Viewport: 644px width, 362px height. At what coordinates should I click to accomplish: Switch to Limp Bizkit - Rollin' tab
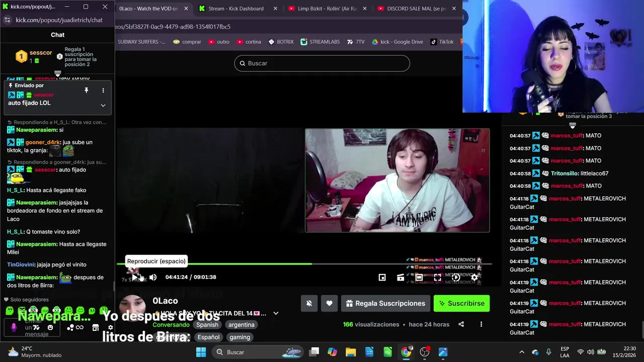pos(327,9)
